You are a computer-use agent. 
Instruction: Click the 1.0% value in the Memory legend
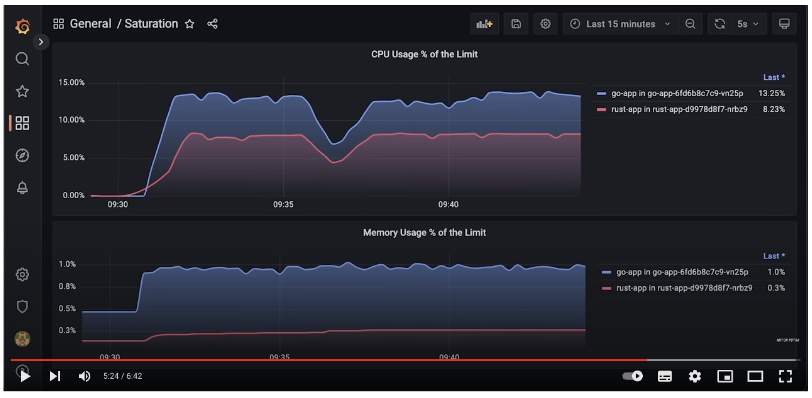[x=776, y=272]
